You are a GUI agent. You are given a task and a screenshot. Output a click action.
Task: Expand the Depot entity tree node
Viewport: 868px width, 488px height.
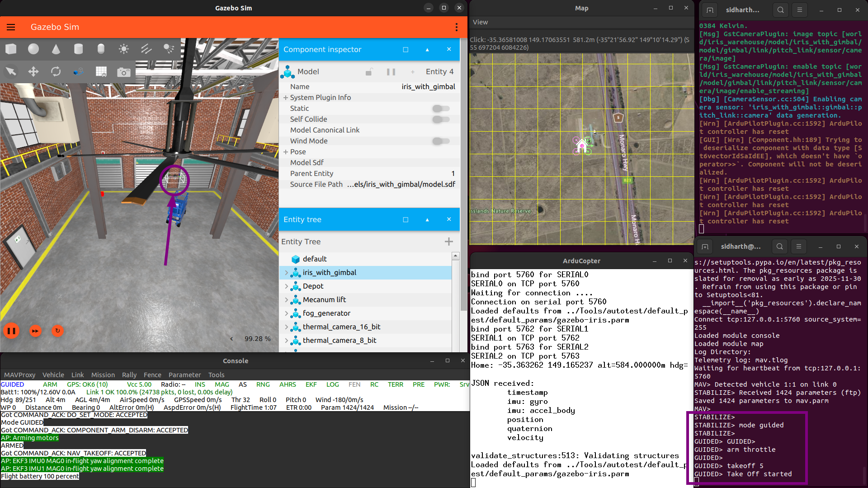coord(286,286)
